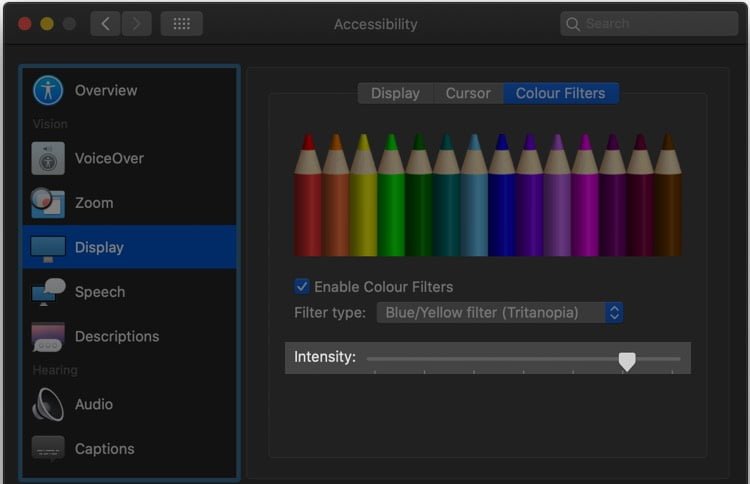Select the VoiceOver icon in sidebar
The height and width of the screenshot is (484, 750).
[48, 158]
